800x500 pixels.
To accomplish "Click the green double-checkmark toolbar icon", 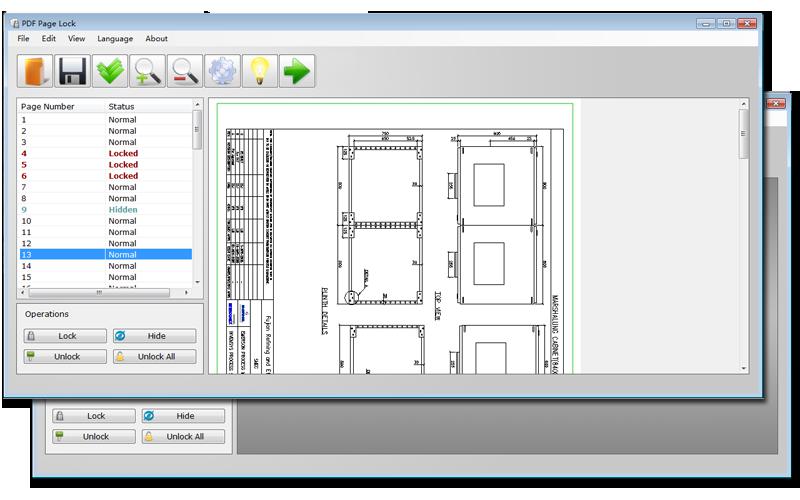I will pyautogui.click(x=110, y=71).
